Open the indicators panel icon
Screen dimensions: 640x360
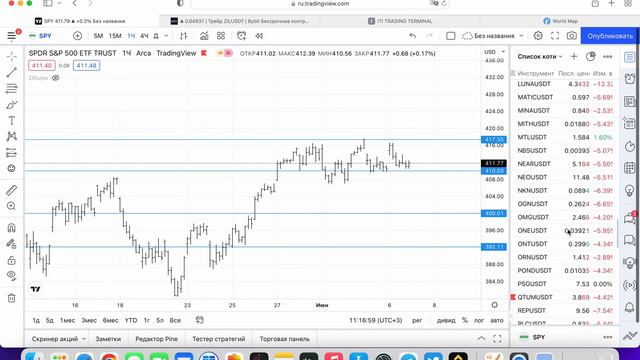[204, 36]
